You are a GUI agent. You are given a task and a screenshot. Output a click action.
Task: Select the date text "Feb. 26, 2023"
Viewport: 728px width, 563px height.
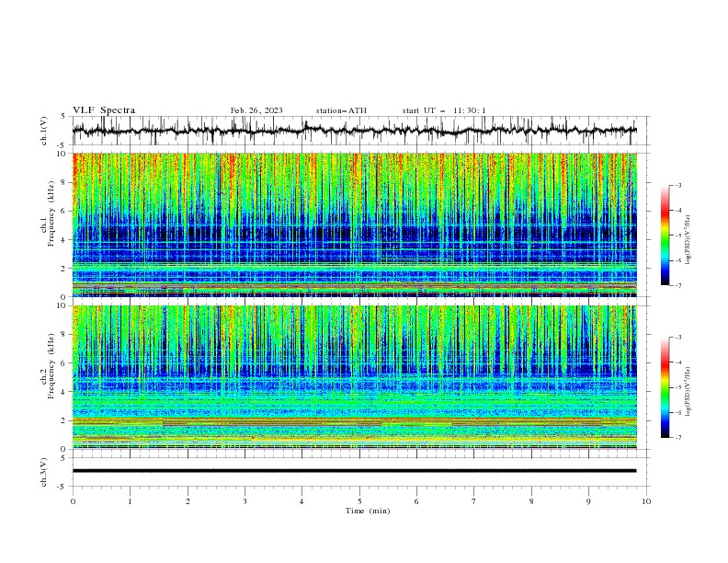point(256,110)
